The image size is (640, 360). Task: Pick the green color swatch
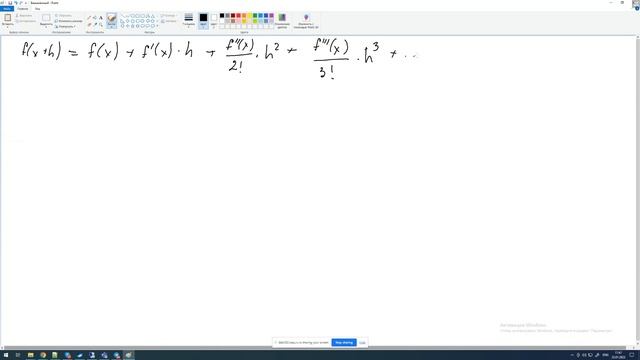tap(255, 16)
